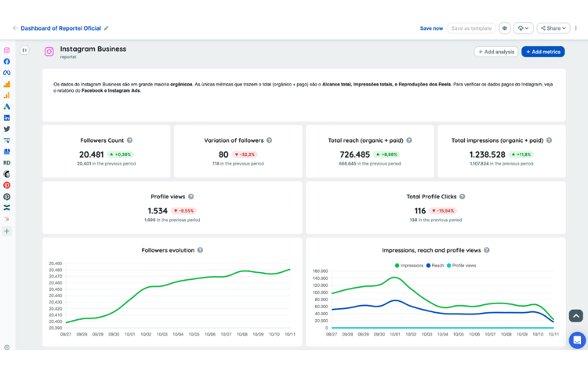
Task: Click the Add metrics button
Action: click(x=543, y=52)
